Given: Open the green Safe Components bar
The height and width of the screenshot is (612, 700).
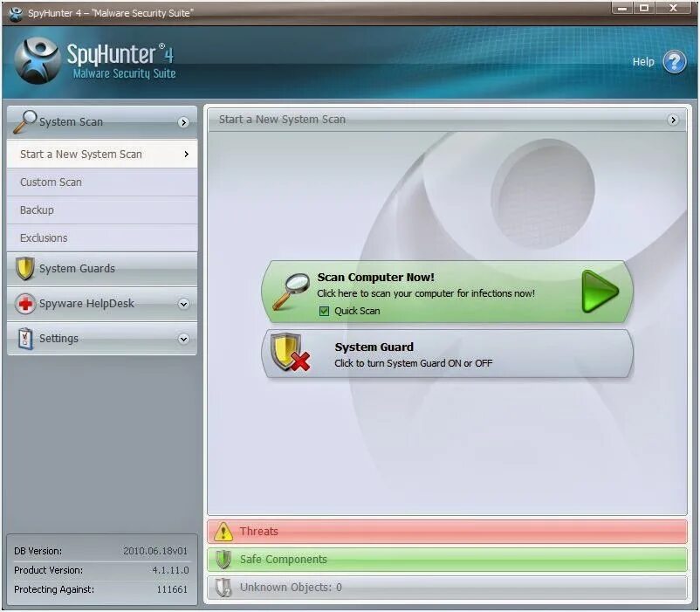Looking at the screenshot, I should [448, 560].
